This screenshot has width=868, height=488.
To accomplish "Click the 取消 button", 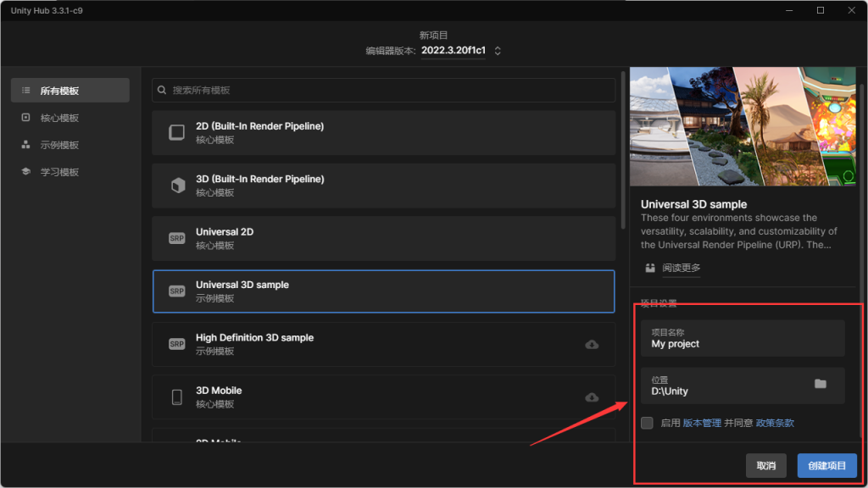I will (765, 466).
